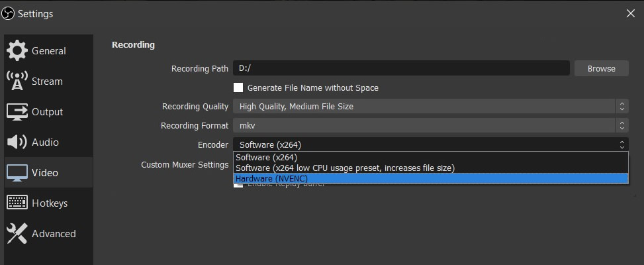Click the Advanced tools icon
Viewport: 644px width, 265px height.
17,233
